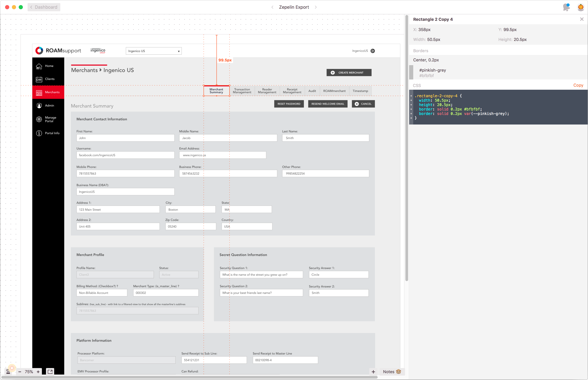Click the First Name field with John
The image size is (588, 380).
(x=125, y=138)
